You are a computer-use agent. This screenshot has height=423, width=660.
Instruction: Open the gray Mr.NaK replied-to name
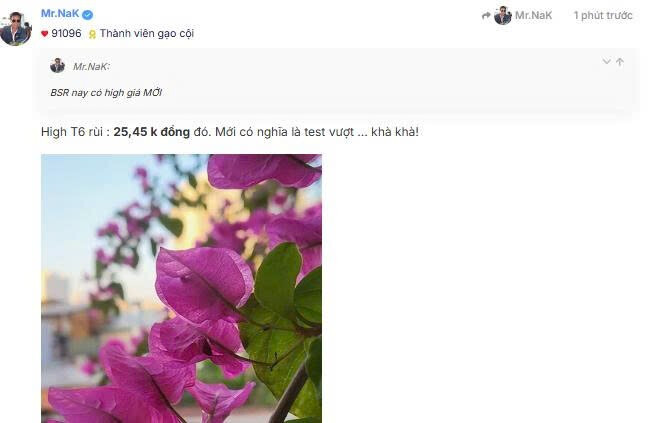[533, 16]
